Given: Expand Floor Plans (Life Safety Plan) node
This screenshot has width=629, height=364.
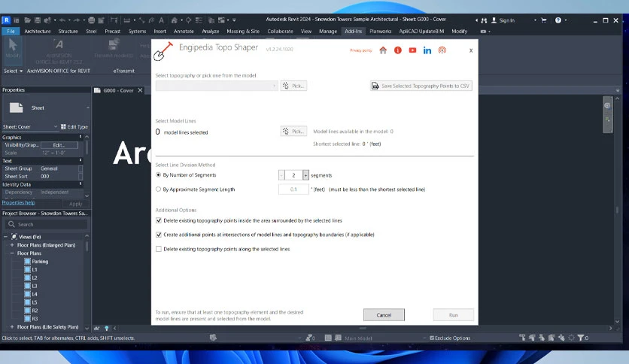Looking at the screenshot, I should click(x=12, y=327).
